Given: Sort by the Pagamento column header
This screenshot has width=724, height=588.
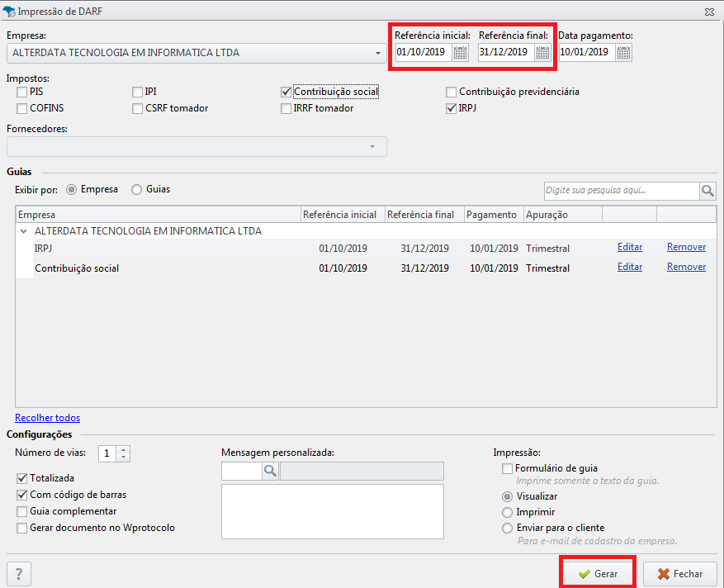Looking at the screenshot, I should 494,215.
